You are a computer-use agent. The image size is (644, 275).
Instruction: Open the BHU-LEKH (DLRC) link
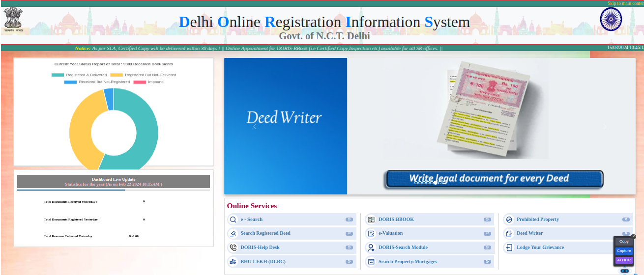[x=263, y=262]
